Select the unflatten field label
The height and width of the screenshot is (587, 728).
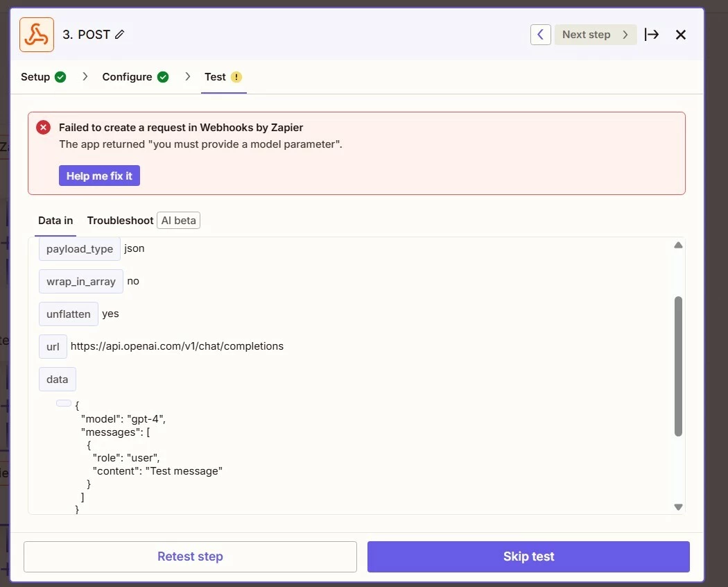point(68,314)
